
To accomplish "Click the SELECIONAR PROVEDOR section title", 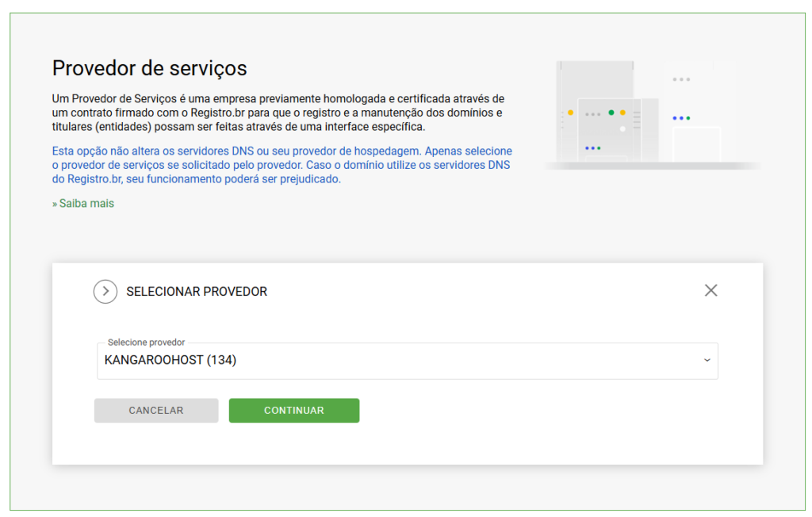I will point(197,292).
